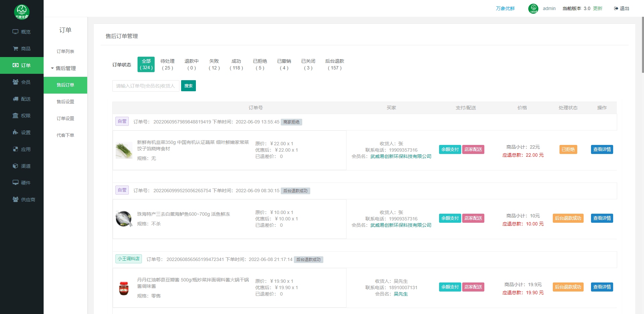644x314 pixels.
Task: View details of the 新鲜有机韭菜 order
Action: 602,150
